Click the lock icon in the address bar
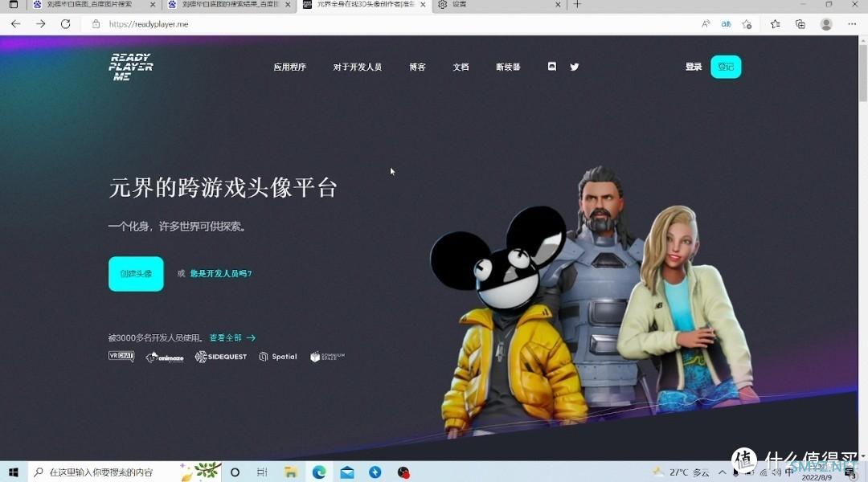Image resolution: width=868 pixels, height=482 pixels. click(x=96, y=24)
